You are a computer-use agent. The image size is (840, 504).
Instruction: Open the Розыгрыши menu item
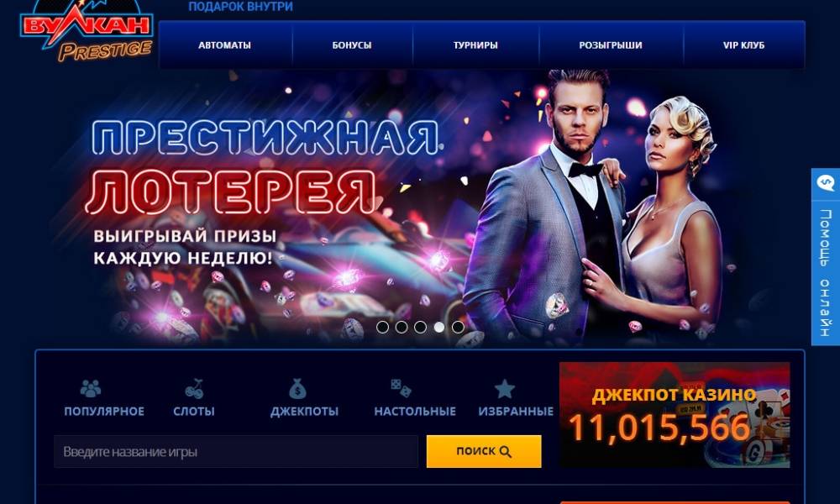(x=611, y=45)
